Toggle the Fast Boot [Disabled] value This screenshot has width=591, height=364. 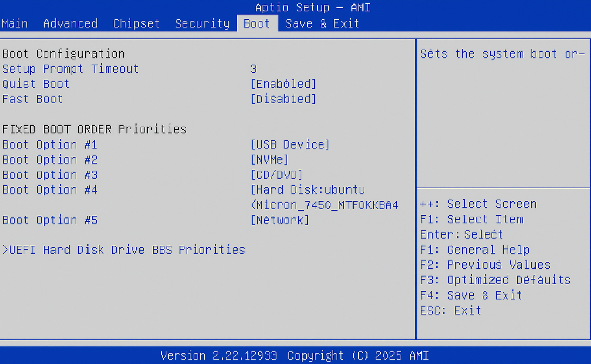click(283, 99)
